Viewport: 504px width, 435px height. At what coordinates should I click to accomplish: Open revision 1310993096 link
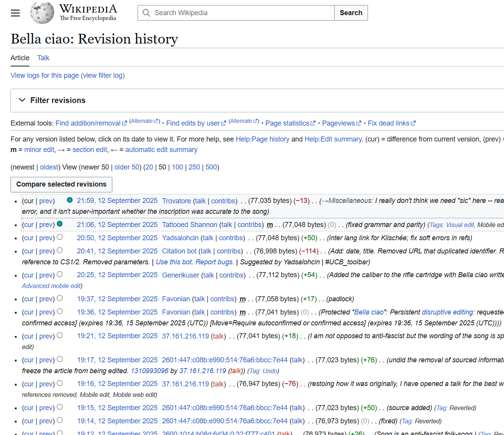(x=150, y=371)
